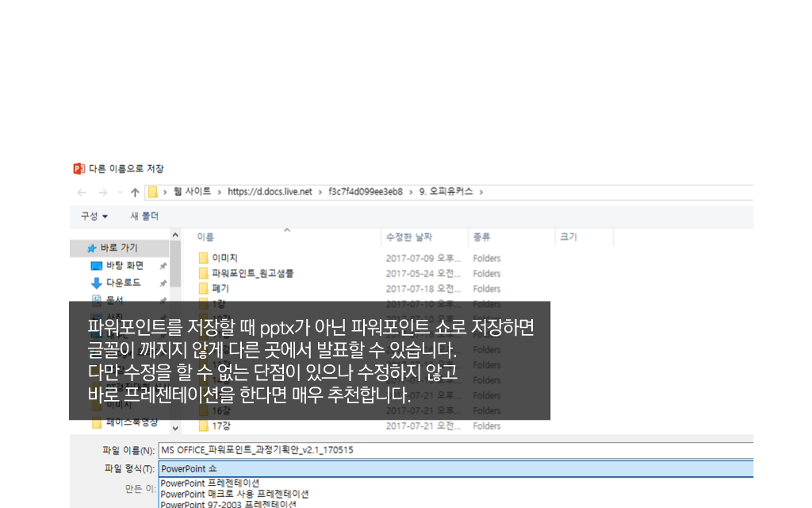The image size is (812, 508).
Task: Click the Folders type cell for 폐기
Action: [487, 289]
